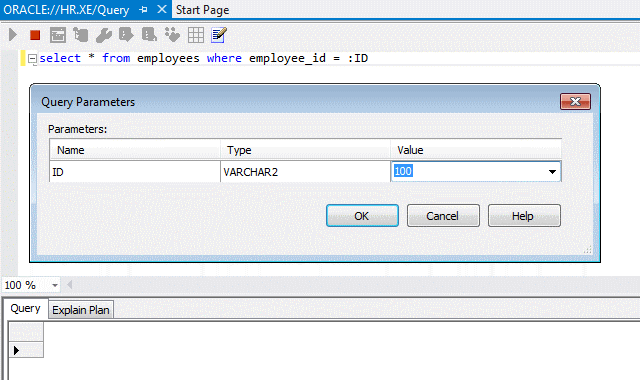Click the Value column header
Screen dimensions: 640x380
(476, 150)
